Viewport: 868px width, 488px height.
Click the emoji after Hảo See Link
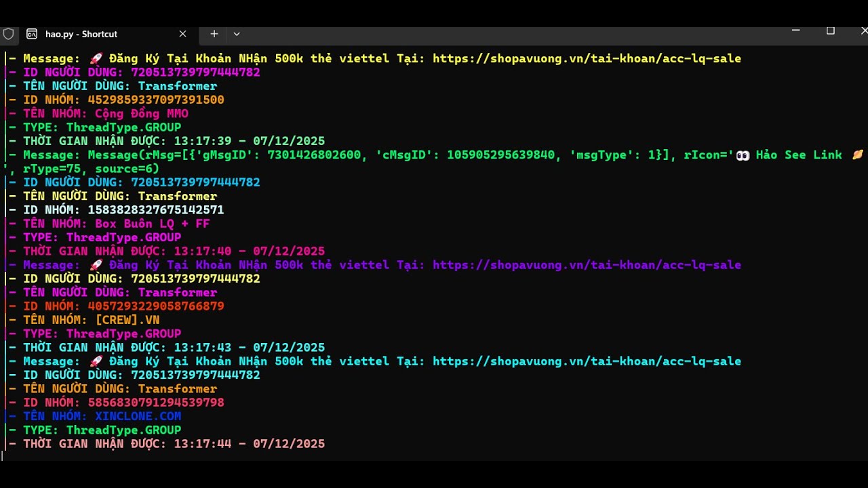(857, 155)
